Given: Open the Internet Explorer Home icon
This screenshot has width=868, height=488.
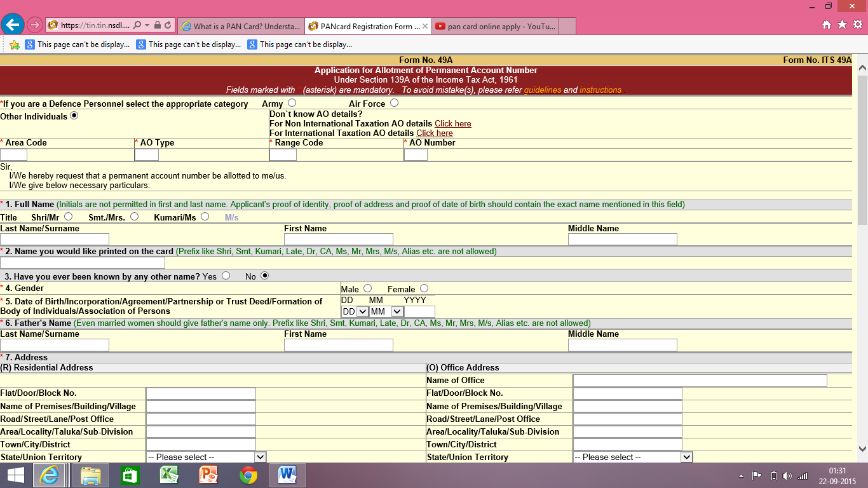Looking at the screenshot, I should [827, 25].
